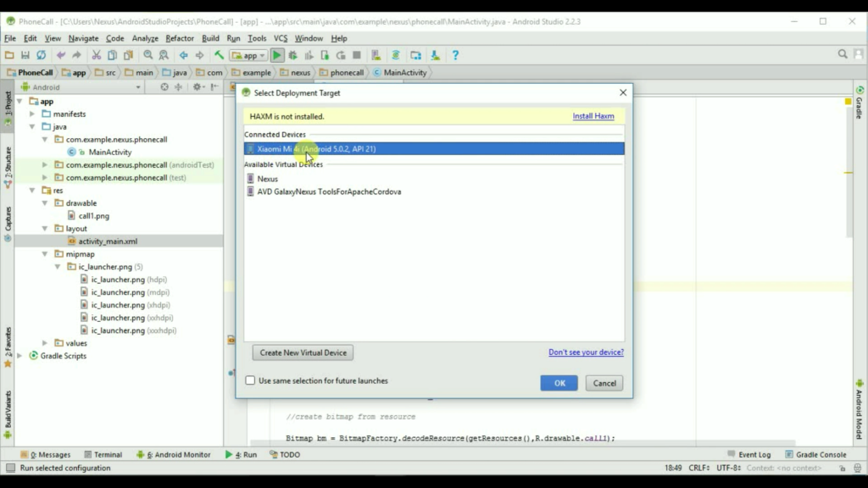This screenshot has height=488, width=868.
Task: Open the Android Monitor tool window tab
Action: [x=173, y=455]
